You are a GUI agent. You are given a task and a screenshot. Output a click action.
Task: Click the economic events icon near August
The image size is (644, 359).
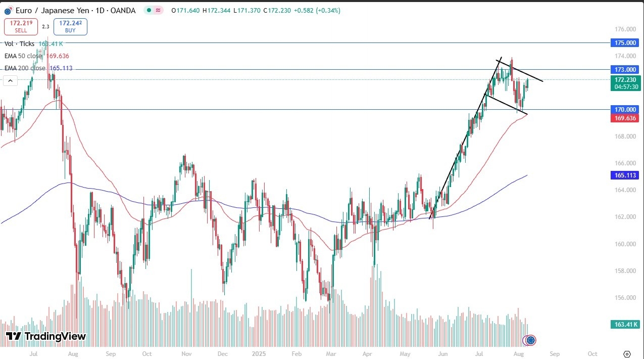coord(530,340)
